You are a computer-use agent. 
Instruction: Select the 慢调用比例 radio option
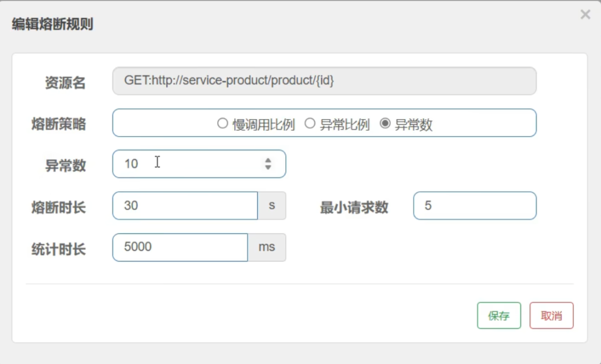pos(222,124)
